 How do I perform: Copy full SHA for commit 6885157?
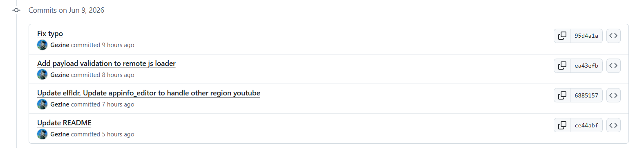562,95
